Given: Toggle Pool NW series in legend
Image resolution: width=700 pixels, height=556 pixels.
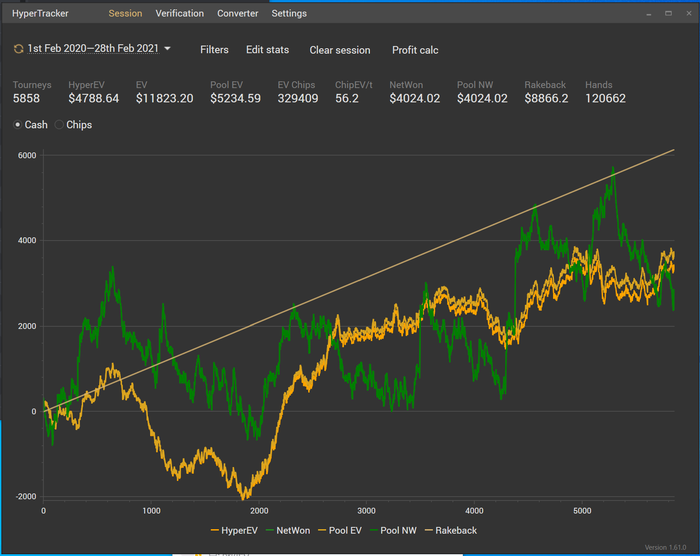Looking at the screenshot, I should 392,531.
